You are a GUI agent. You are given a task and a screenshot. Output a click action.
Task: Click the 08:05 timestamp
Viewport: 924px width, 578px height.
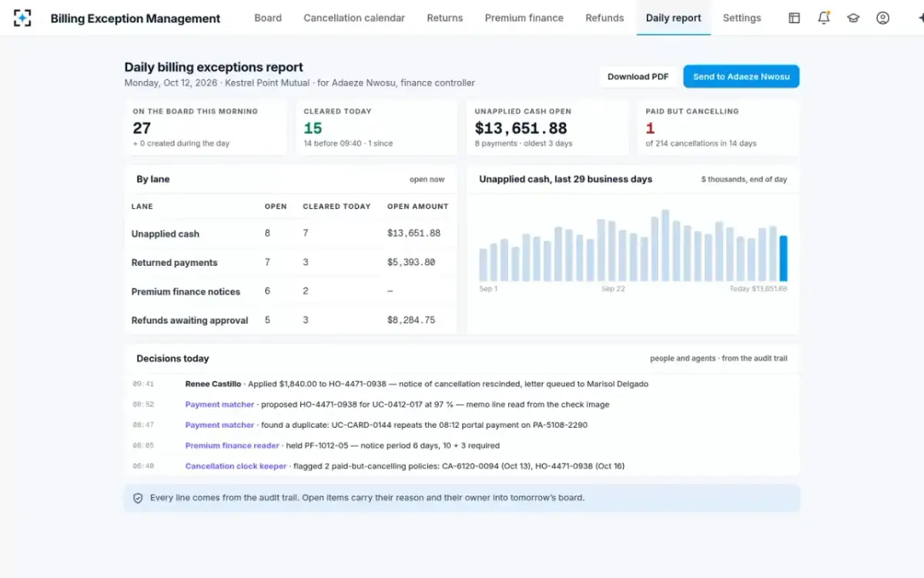pyautogui.click(x=143, y=445)
